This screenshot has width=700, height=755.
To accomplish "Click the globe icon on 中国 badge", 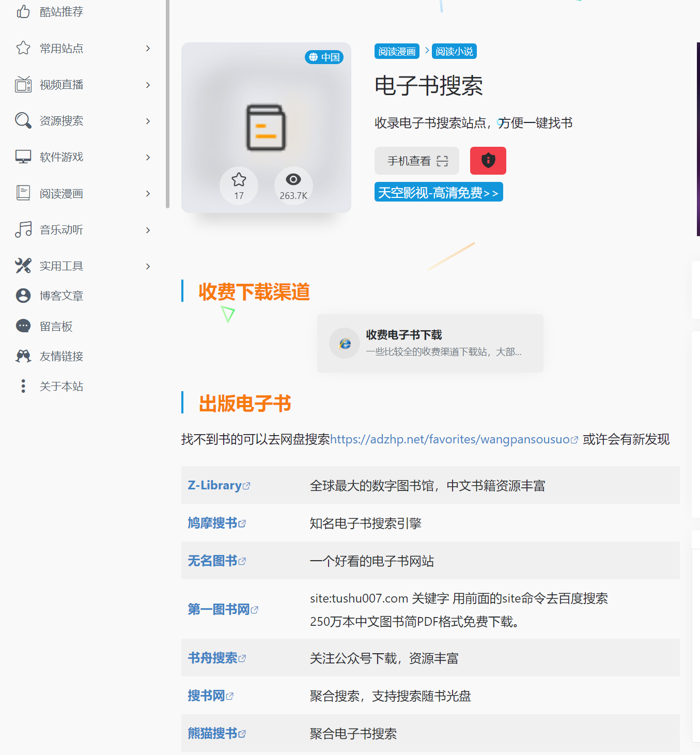I will [x=314, y=57].
